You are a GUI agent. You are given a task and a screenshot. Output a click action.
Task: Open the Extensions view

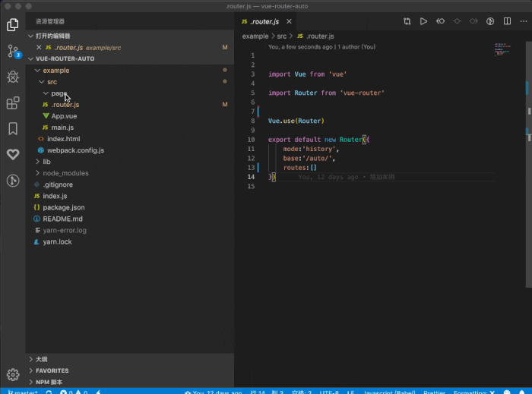pos(13,103)
